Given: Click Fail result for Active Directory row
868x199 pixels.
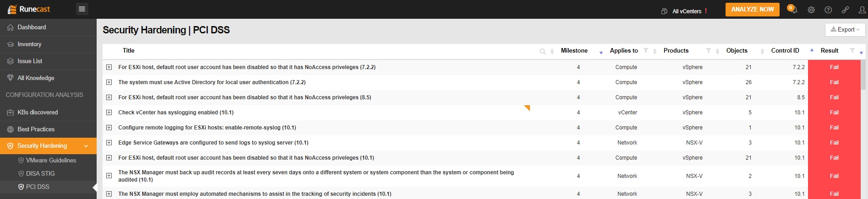Looking at the screenshot, I should click(x=834, y=82).
